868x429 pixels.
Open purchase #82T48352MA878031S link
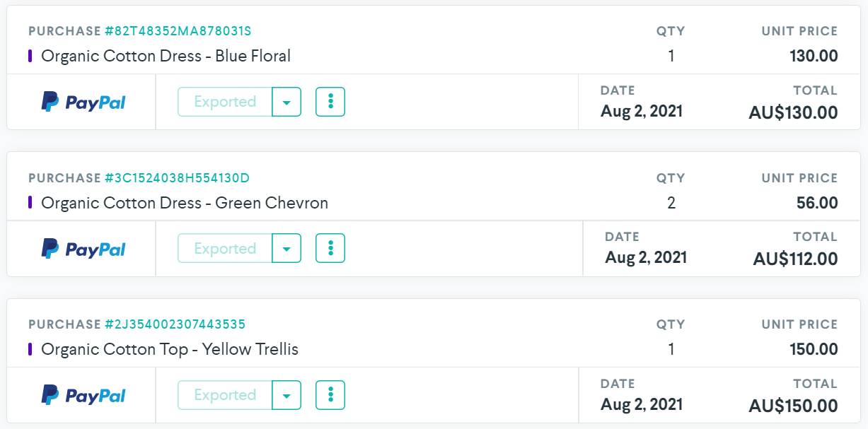(x=178, y=31)
